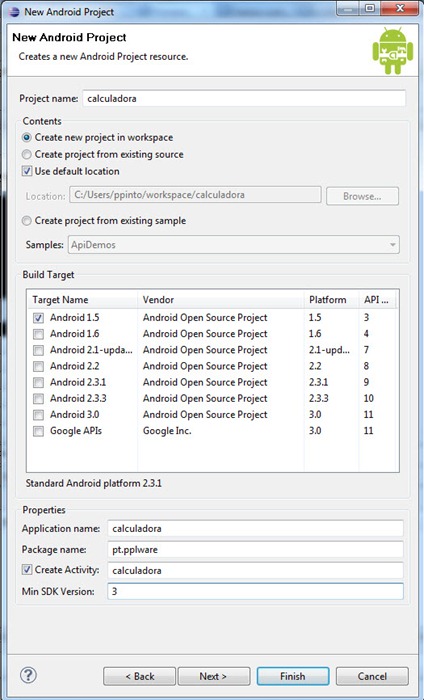Click platform cell '1.6'
The image size is (424, 700).
click(x=315, y=334)
